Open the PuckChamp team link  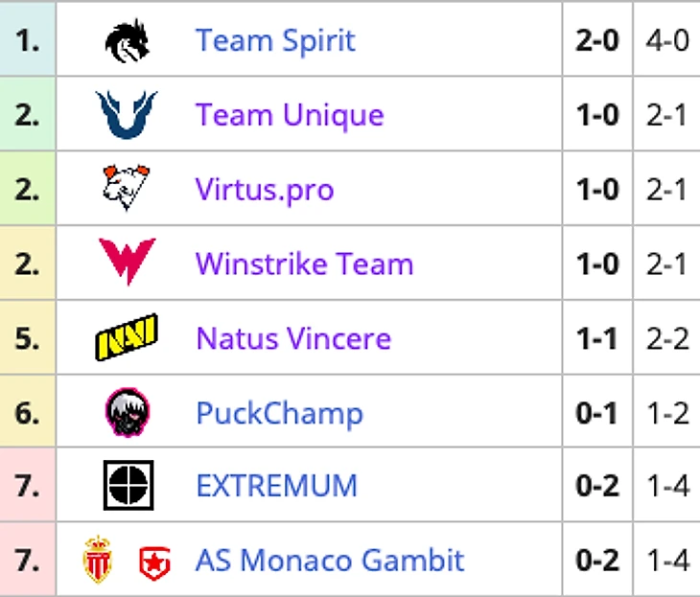[279, 413]
